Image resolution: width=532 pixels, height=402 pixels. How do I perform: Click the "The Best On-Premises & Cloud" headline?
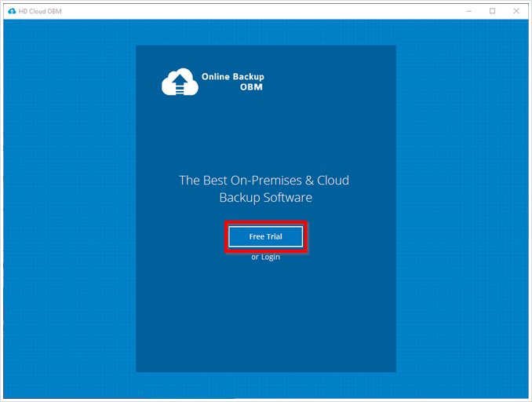[x=264, y=181]
